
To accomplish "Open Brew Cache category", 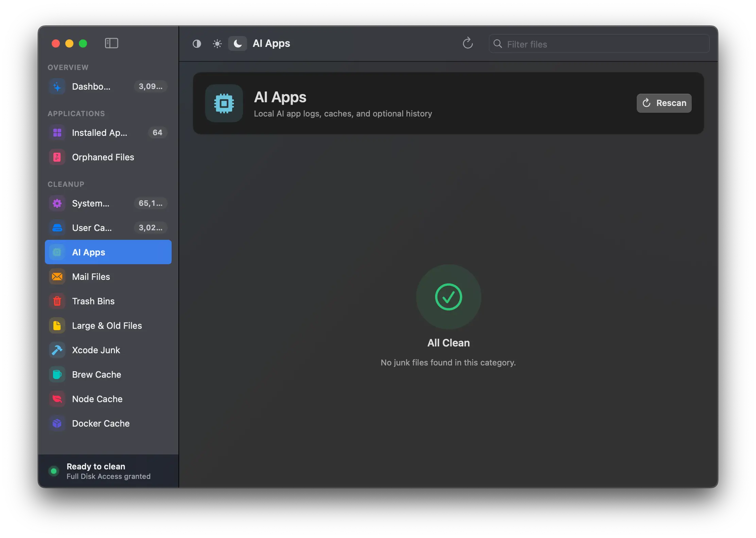I will click(x=108, y=375).
